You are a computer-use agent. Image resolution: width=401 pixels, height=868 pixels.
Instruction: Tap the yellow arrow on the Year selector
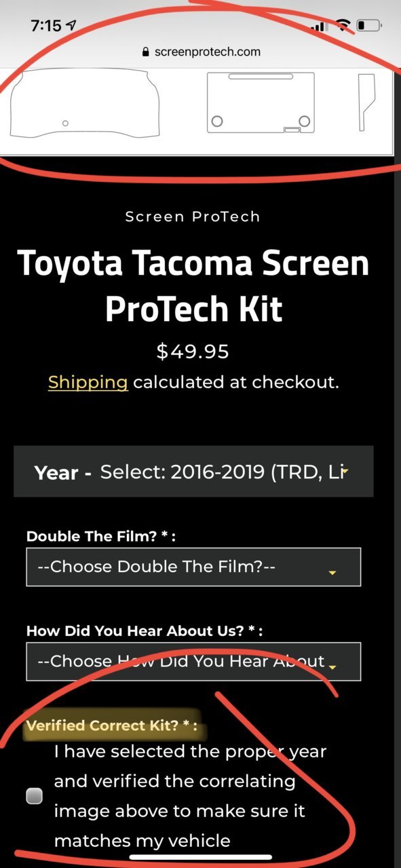345,470
